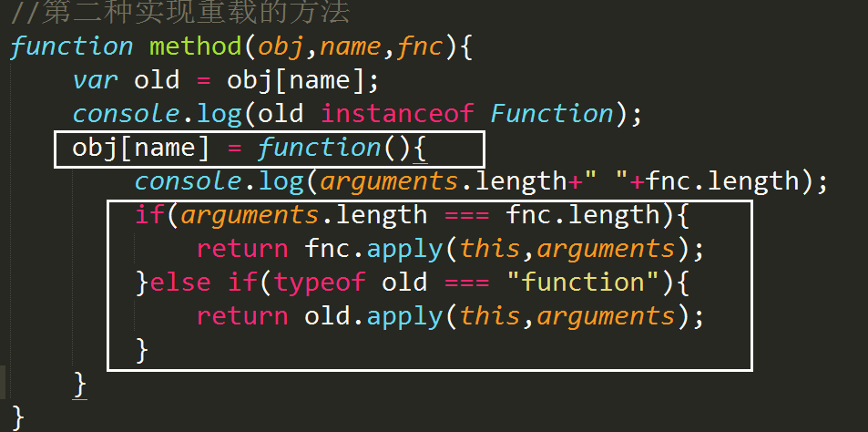Click 'console' on the instanceof line

[126, 114]
